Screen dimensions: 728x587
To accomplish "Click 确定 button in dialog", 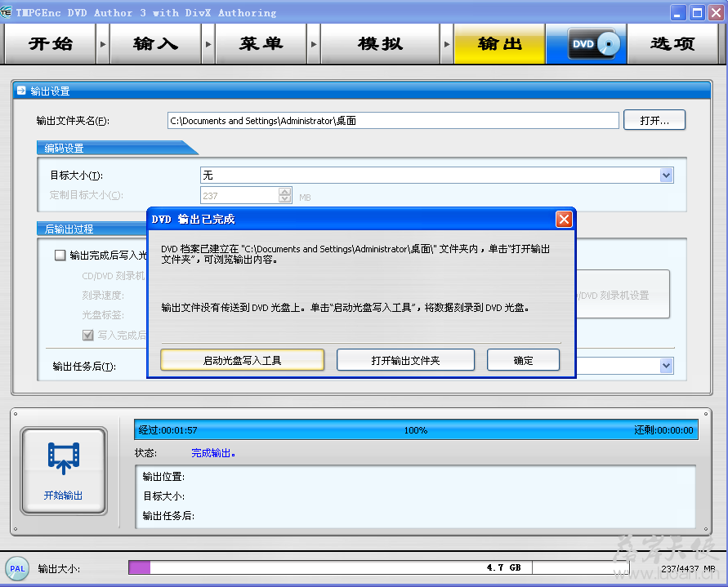I will tap(523, 360).
